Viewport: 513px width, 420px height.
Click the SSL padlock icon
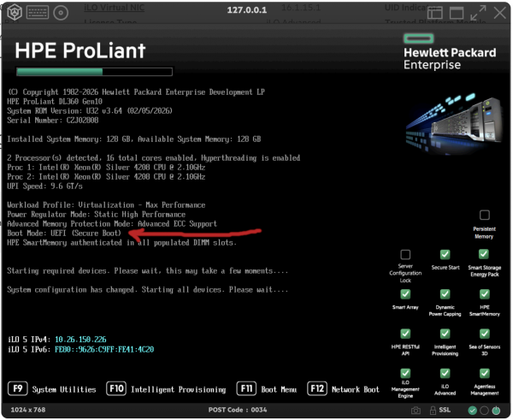[433, 411]
